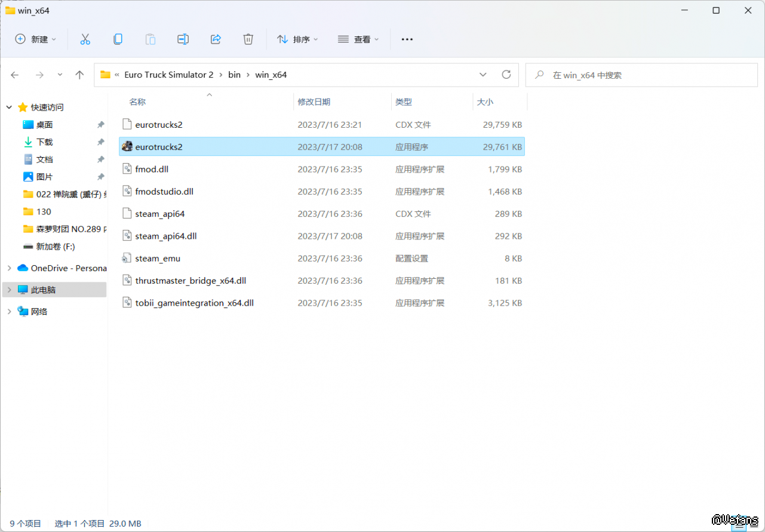Open the 查看 (View) dropdown menu

(358, 39)
